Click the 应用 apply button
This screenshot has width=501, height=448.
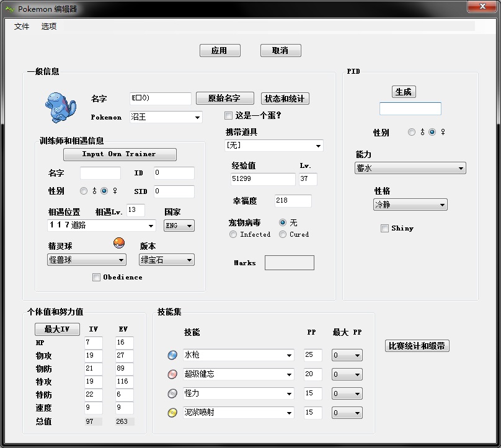pos(220,50)
